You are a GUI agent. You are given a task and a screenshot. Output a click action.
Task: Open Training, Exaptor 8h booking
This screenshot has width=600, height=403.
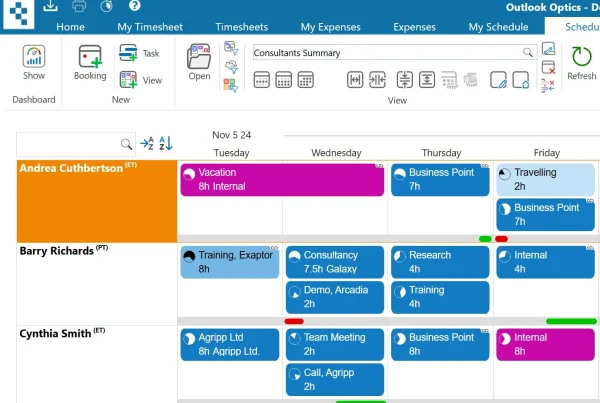[x=230, y=262]
